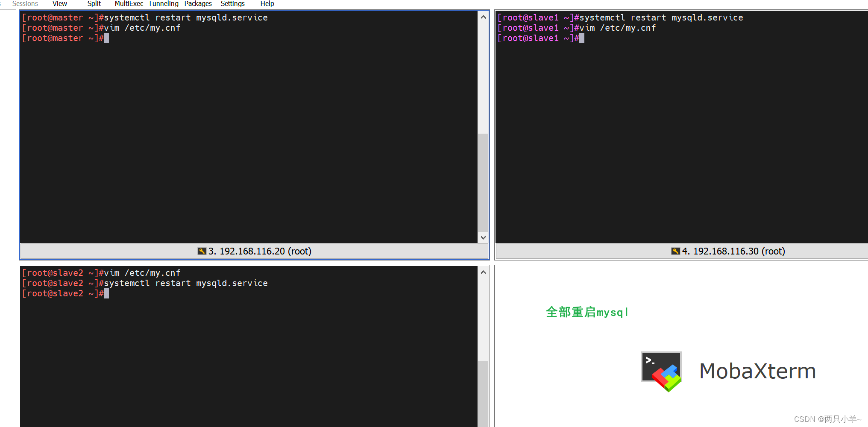Click the slave2 terminal's current prompt line
Screen dimensions: 868x427
(65, 293)
